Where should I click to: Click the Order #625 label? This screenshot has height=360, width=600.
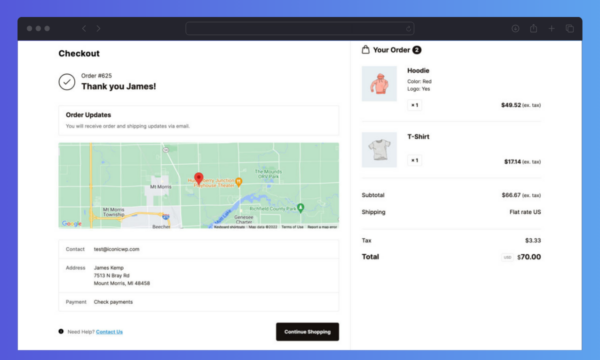coord(96,76)
